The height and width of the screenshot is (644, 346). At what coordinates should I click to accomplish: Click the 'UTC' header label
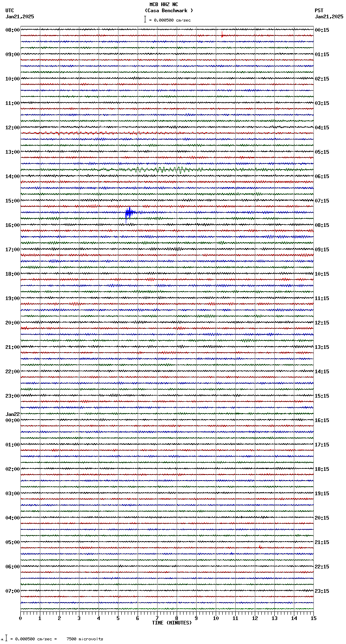10,11
